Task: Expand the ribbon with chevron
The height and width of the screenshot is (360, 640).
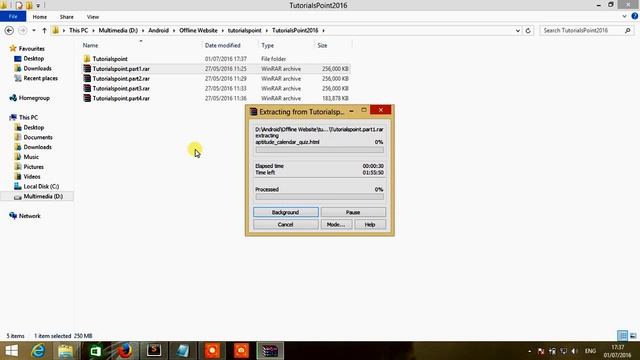Action: tap(624, 17)
